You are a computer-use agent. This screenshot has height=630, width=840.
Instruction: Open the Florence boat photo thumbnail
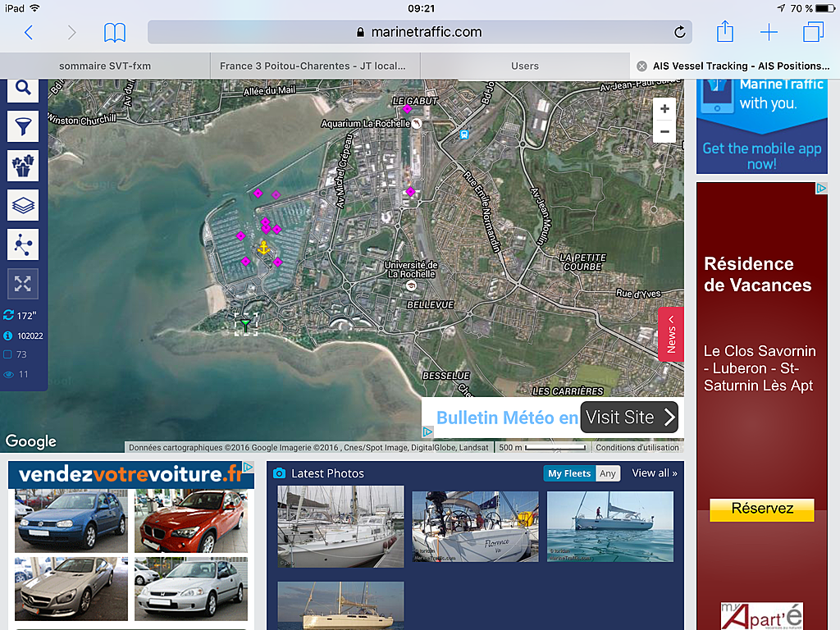[x=475, y=527]
